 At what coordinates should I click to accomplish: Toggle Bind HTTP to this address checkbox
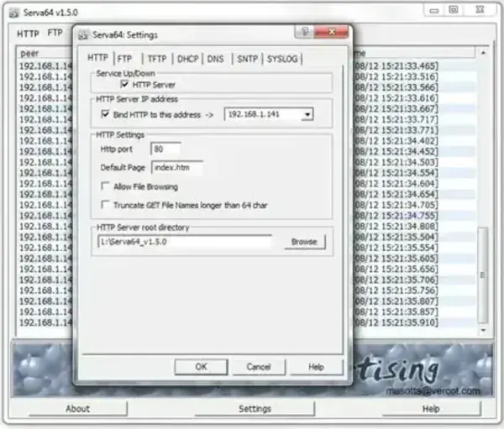point(105,114)
